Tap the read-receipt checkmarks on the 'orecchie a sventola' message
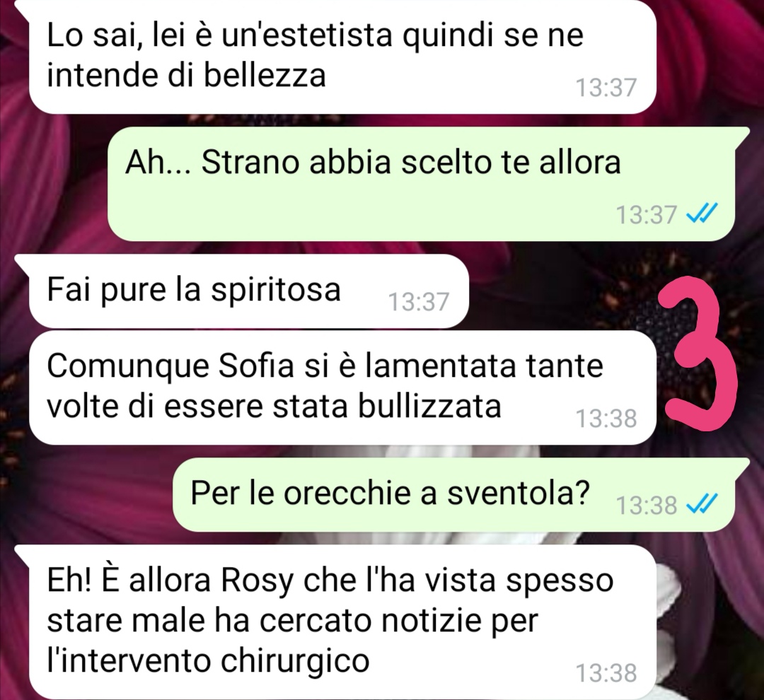 tap(702, 503)
